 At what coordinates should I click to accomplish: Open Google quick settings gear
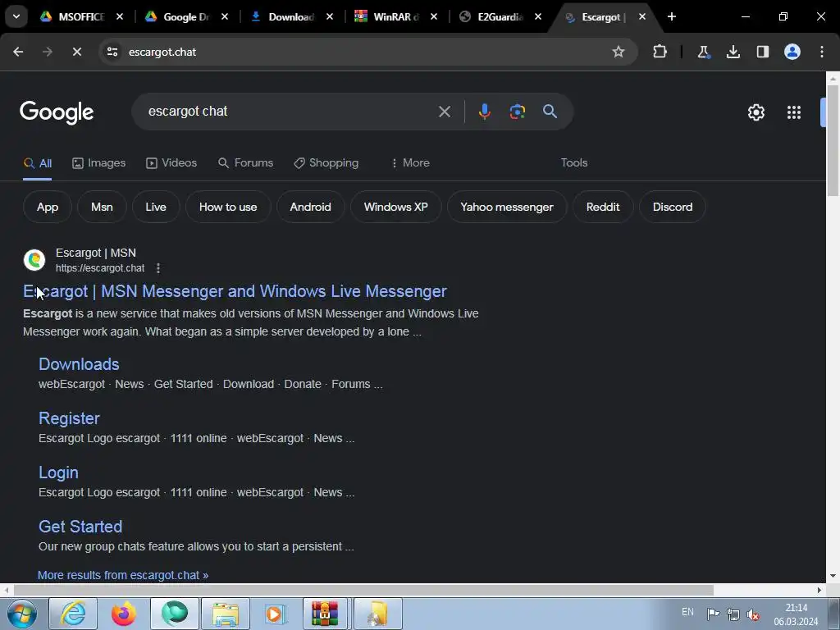click(756, 112)
